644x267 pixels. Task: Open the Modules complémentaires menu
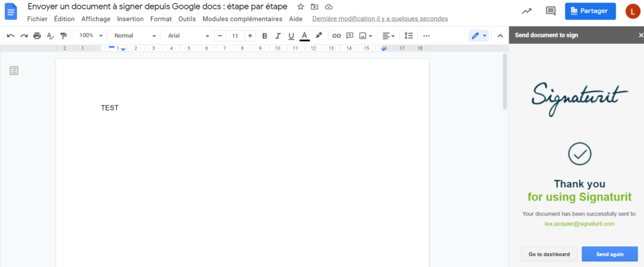pyautogui.click(x=242, y=19)
